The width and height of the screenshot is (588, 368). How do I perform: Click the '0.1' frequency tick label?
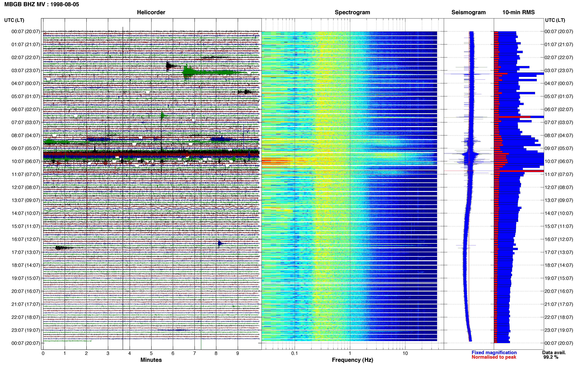295,353
